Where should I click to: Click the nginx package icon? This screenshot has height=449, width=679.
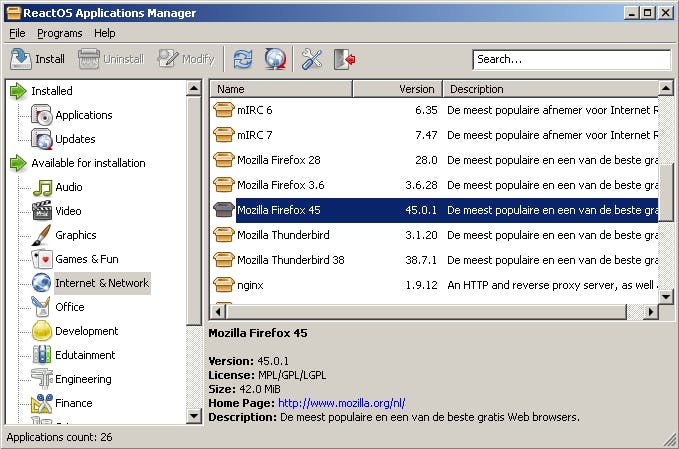[x=223, y=285]
